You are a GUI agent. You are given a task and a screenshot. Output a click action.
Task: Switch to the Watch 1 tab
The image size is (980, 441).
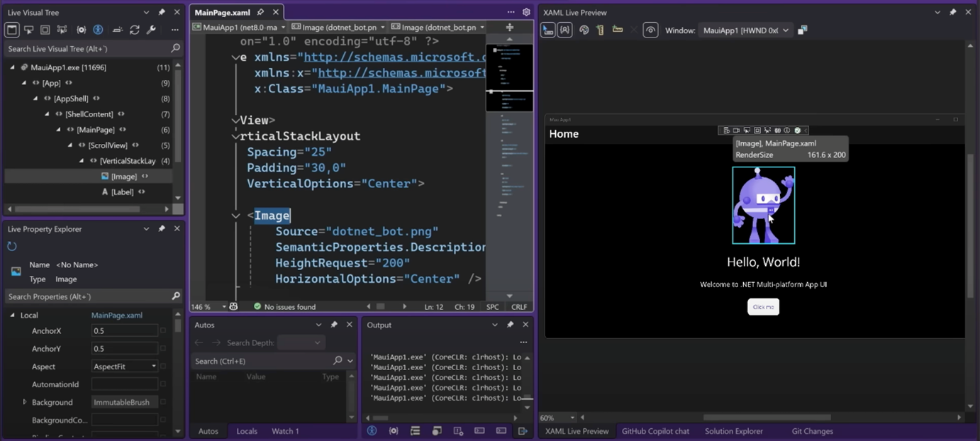click(285, 431)
